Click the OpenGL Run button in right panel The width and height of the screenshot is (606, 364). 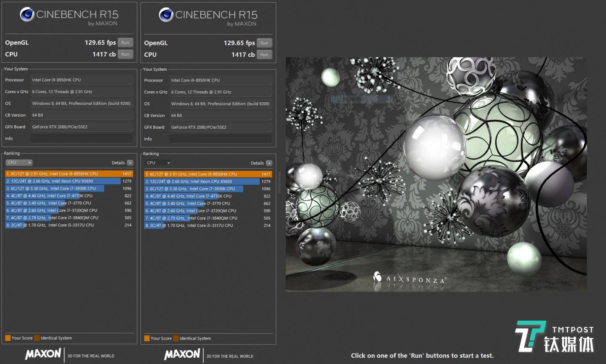point(264,43)
